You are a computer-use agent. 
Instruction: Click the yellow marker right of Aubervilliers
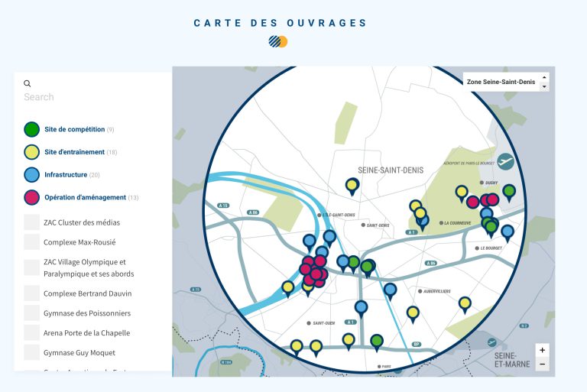pos(465,304)
